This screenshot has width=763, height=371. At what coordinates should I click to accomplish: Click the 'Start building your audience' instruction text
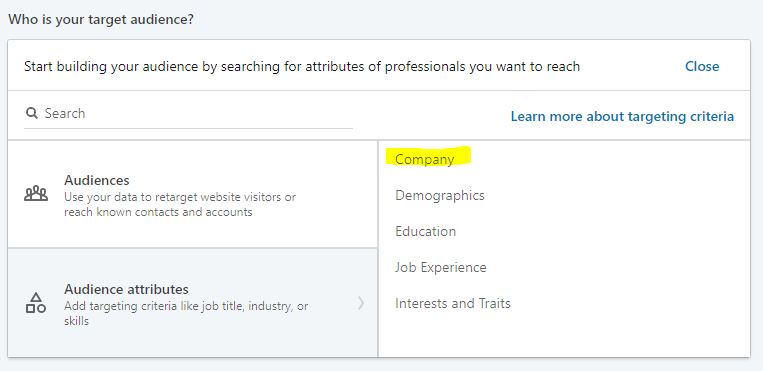click(302, 66)
